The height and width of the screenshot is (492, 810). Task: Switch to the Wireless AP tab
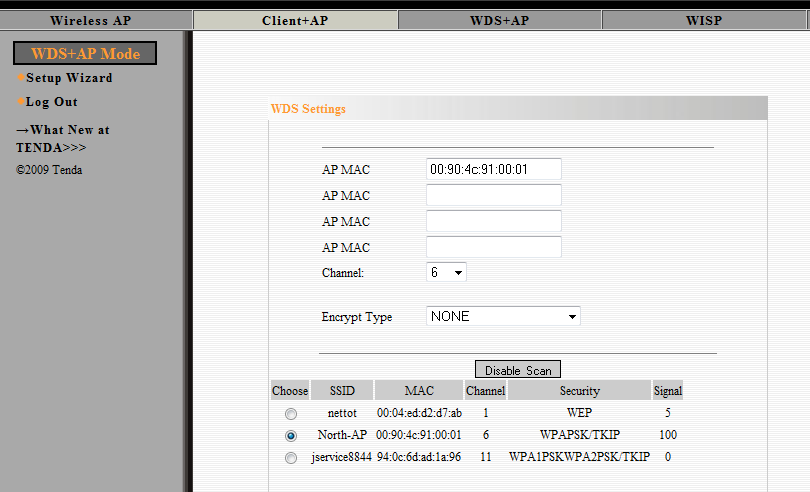click(x=96, y=21)
